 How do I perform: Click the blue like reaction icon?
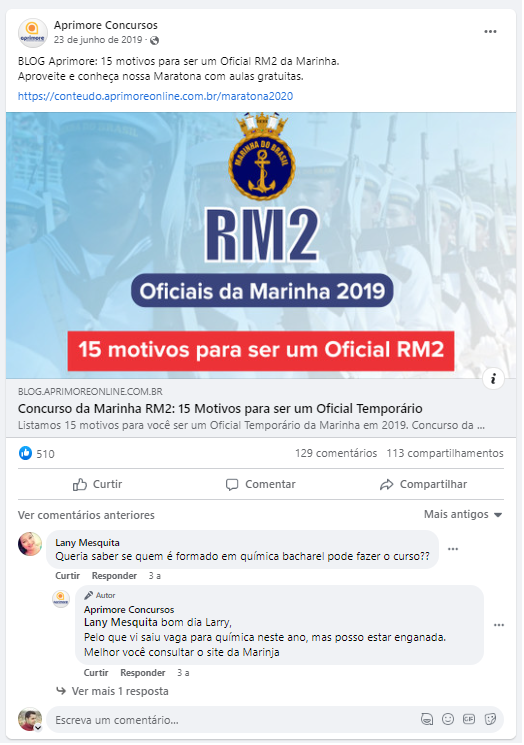click(x=25, y=453)
